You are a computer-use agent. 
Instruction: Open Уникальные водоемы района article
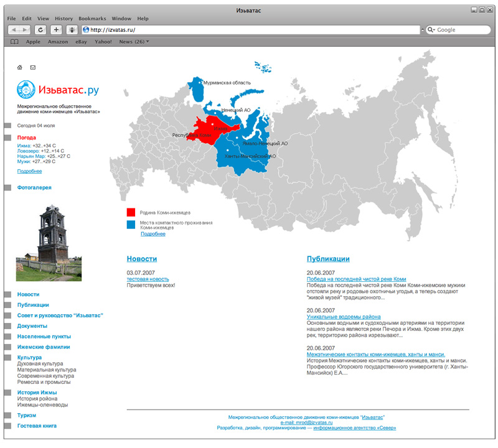coord(344,317)
